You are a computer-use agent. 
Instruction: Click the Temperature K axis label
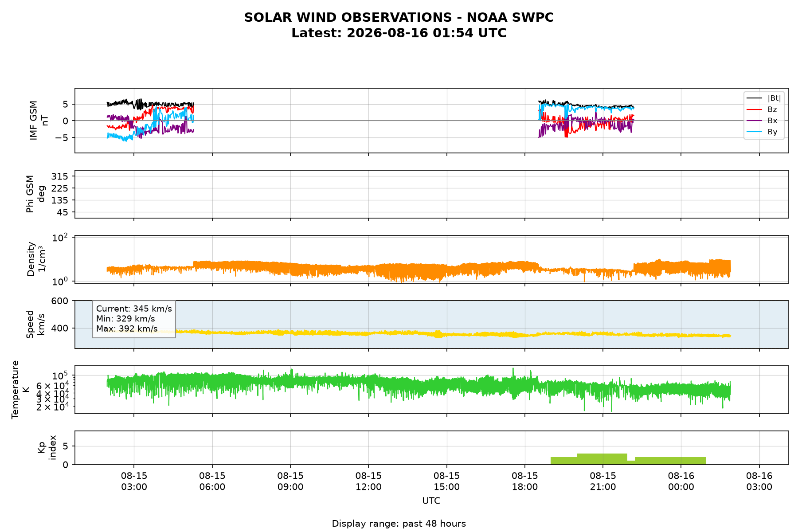(x=20, y=389)
